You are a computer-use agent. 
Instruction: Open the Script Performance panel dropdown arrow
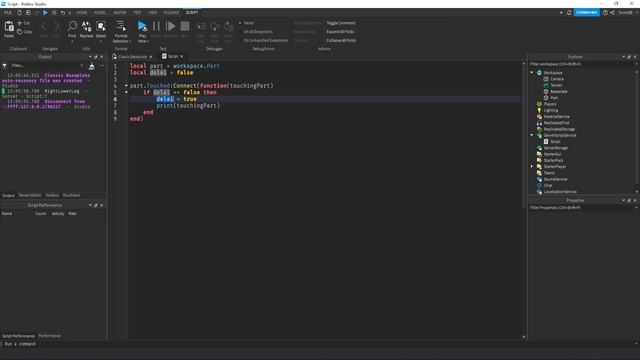[90, 205]
